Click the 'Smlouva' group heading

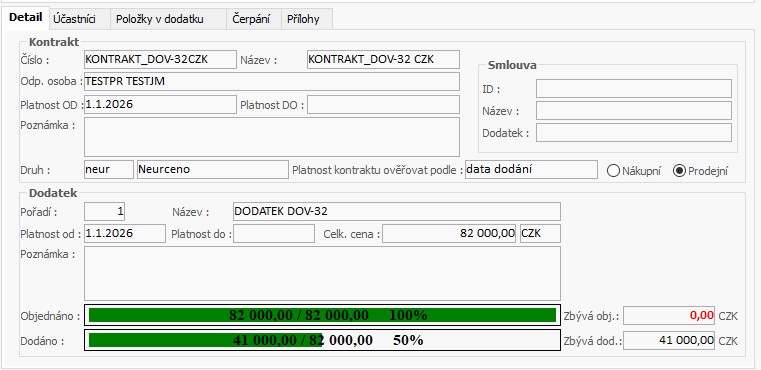point(512,65)
